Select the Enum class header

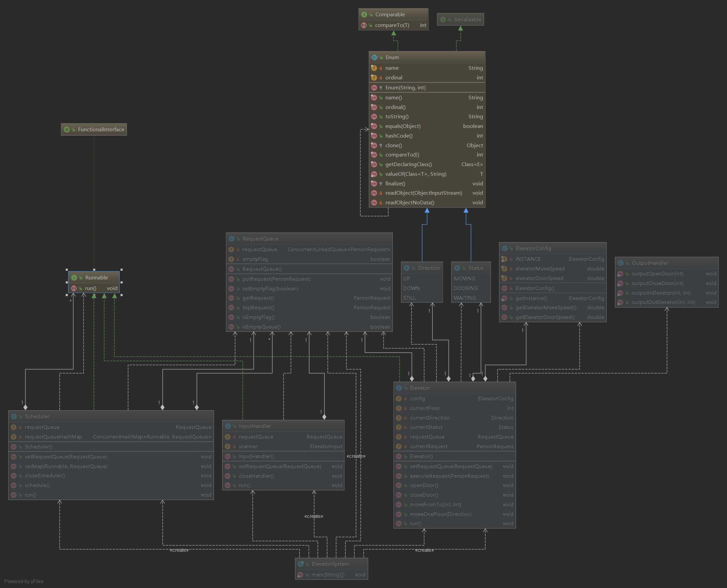click(x=427, y=57)
